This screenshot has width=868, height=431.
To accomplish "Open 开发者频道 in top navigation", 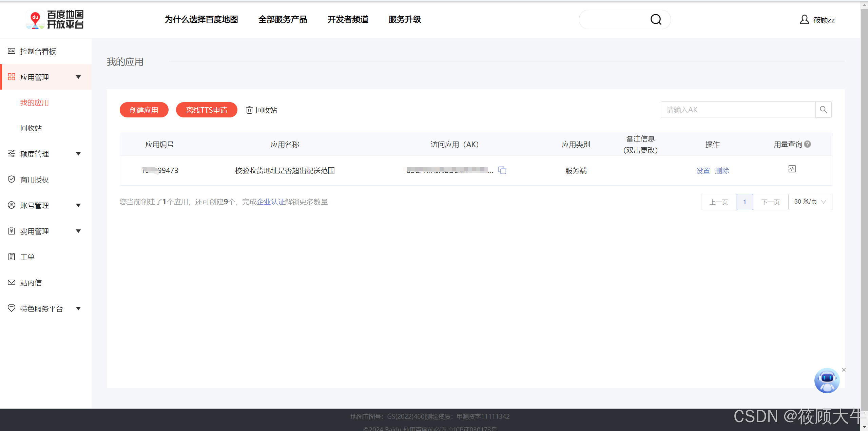I will point(348,20).
